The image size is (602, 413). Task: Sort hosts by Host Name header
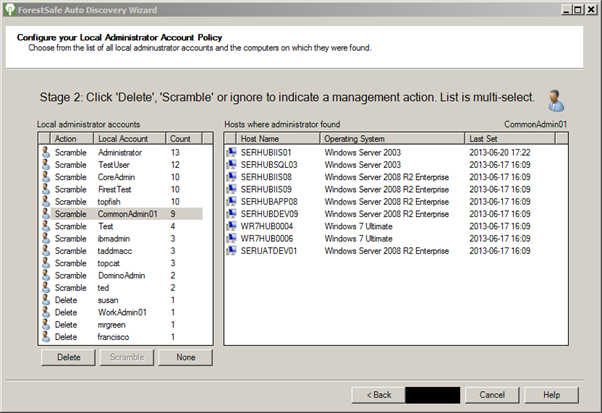[278, 139]
